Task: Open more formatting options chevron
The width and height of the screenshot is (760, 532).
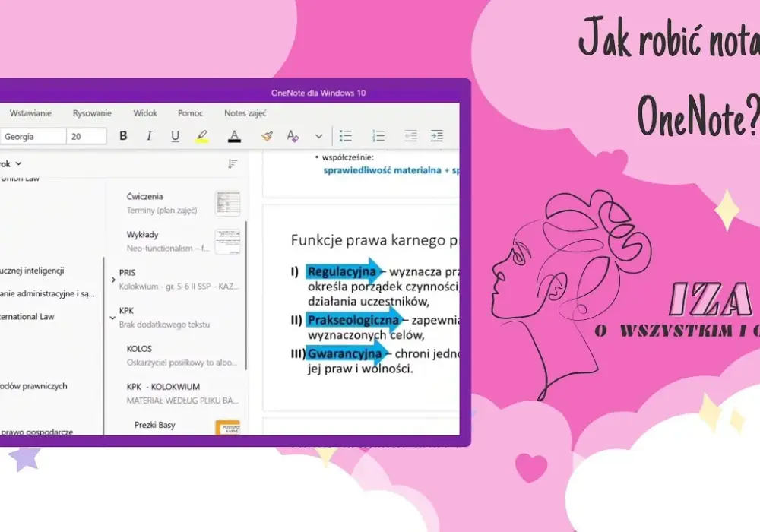Action: [318, 137]
